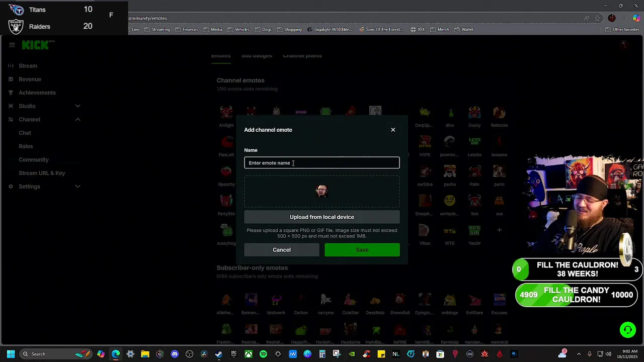Open Stream in the sidebar
Viewport: 644px width, 362px height.
click(28, 66)
